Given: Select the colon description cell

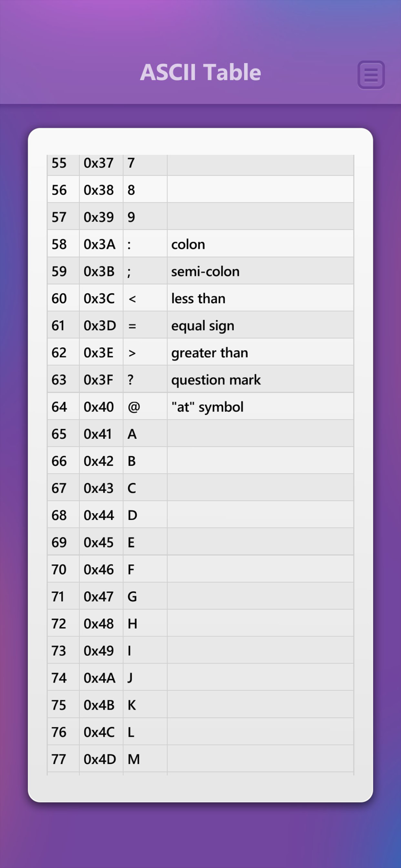Looking at the screenshot, I should click(x=260, y=244).
